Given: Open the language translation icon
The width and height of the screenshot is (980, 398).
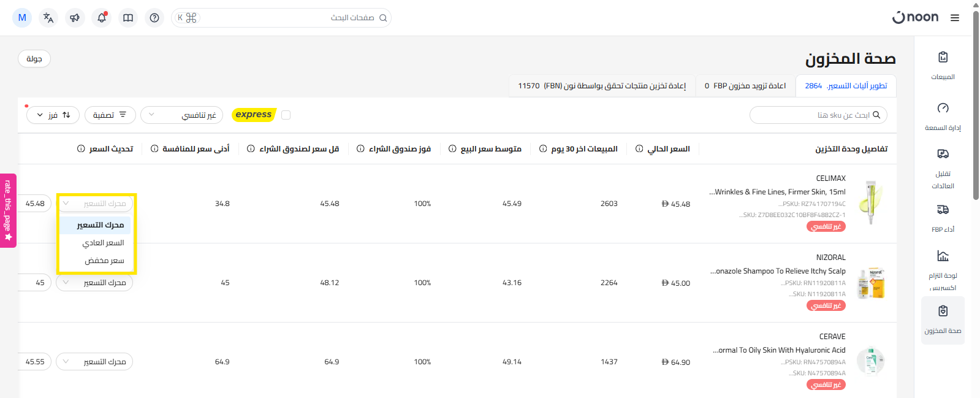Looking at the screenshot, I should tap(48, 18).
